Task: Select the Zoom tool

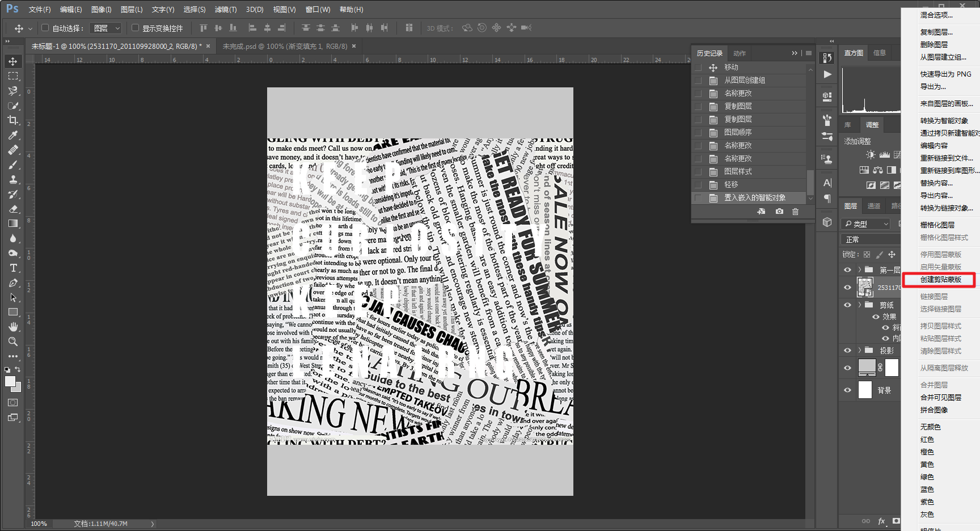Action: pos(12,342)
